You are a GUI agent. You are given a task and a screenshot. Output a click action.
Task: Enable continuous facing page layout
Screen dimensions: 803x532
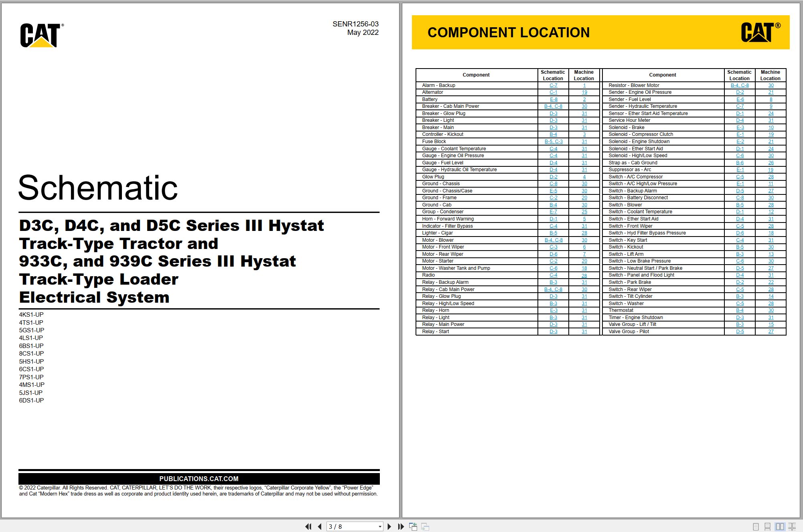click(x=792, y=527)
